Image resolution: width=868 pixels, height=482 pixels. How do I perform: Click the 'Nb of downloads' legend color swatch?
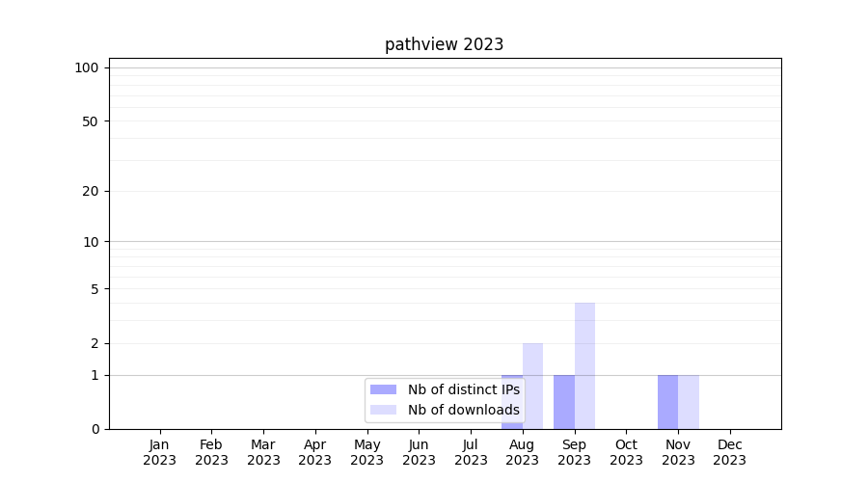tap(383, 410)
